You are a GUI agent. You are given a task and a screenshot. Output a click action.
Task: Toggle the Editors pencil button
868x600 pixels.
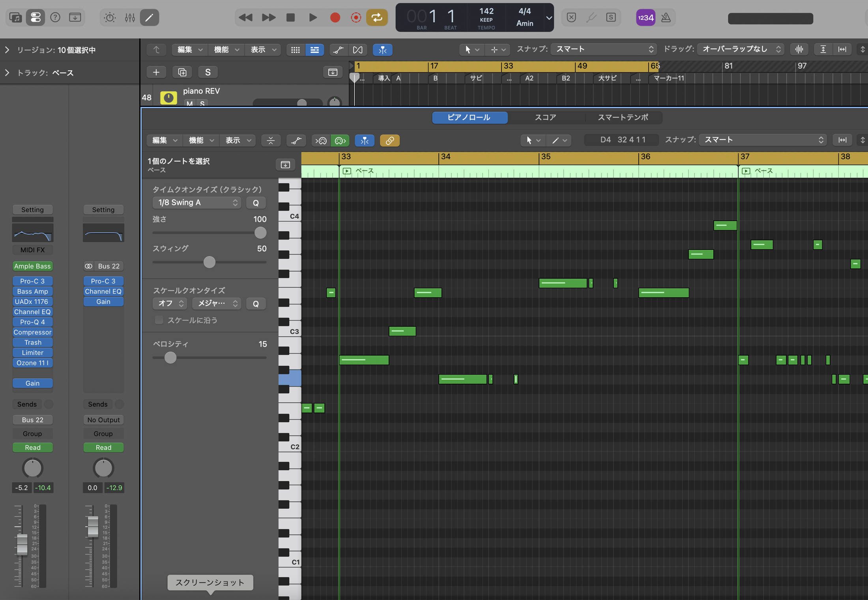click(x=150, y=17)
